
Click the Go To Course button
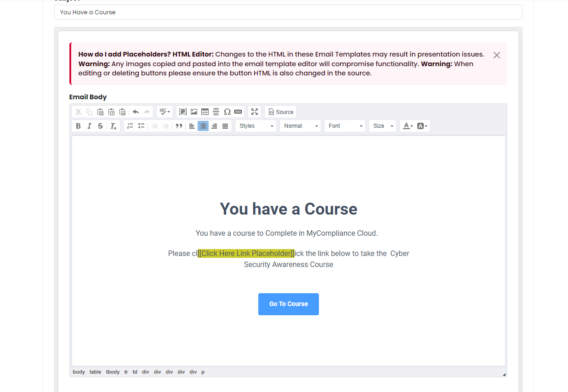point(289,304)
